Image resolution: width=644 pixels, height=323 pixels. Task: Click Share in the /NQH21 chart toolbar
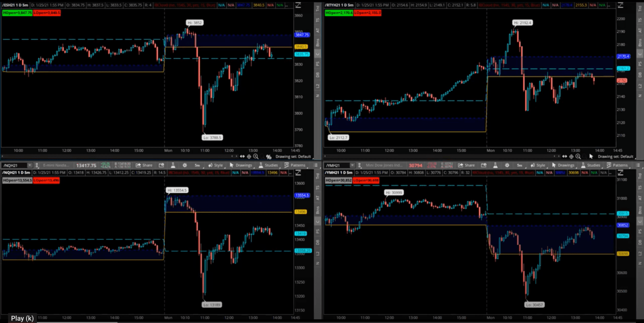[144, 165]
